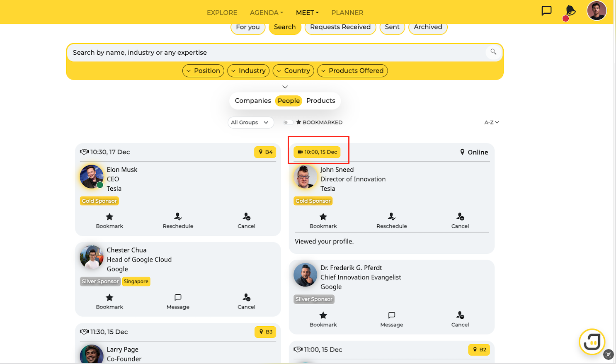Open the Position filter dropdown

click(x=203, y=71)
